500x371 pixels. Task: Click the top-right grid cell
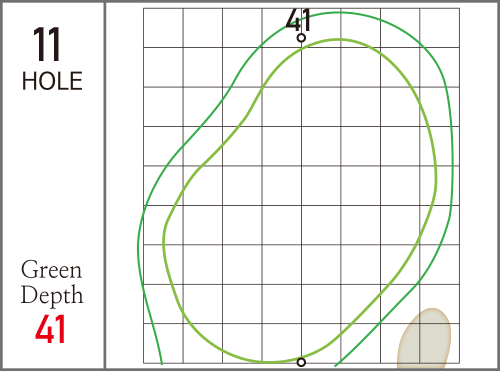point(439,28)
